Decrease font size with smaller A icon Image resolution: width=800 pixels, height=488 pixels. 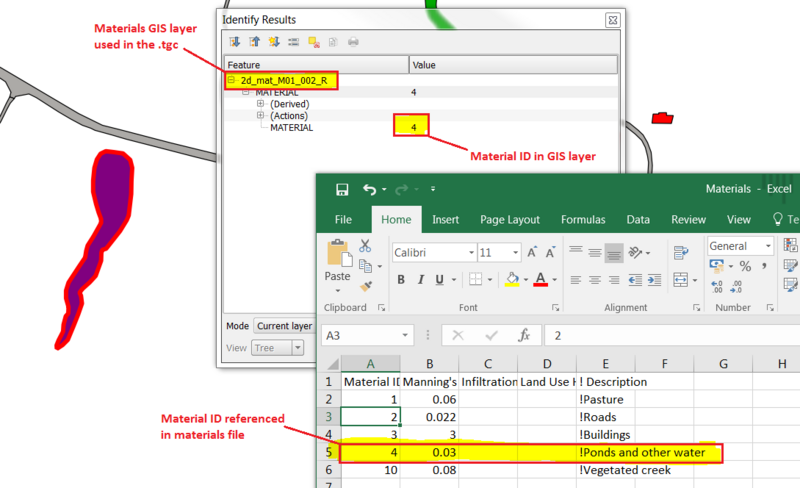tap(550, 252)
